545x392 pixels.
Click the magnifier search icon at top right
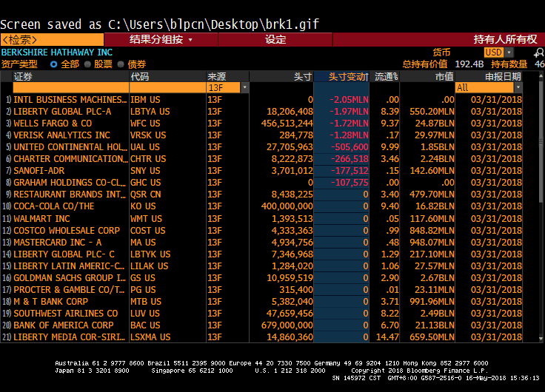click(539, 53)
